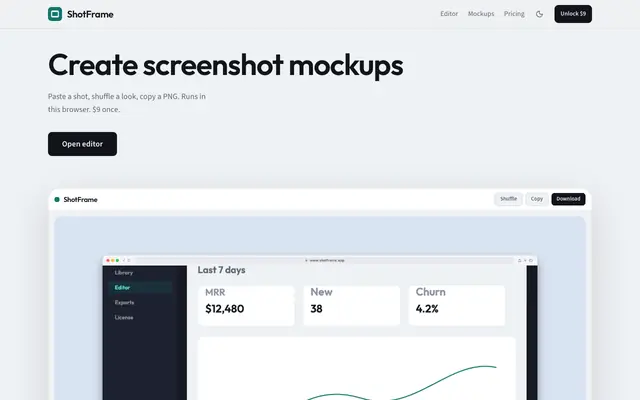The image size is (640, 400).
Task: Click the ShotFrame logo icon in header
Action: (55, 14)
